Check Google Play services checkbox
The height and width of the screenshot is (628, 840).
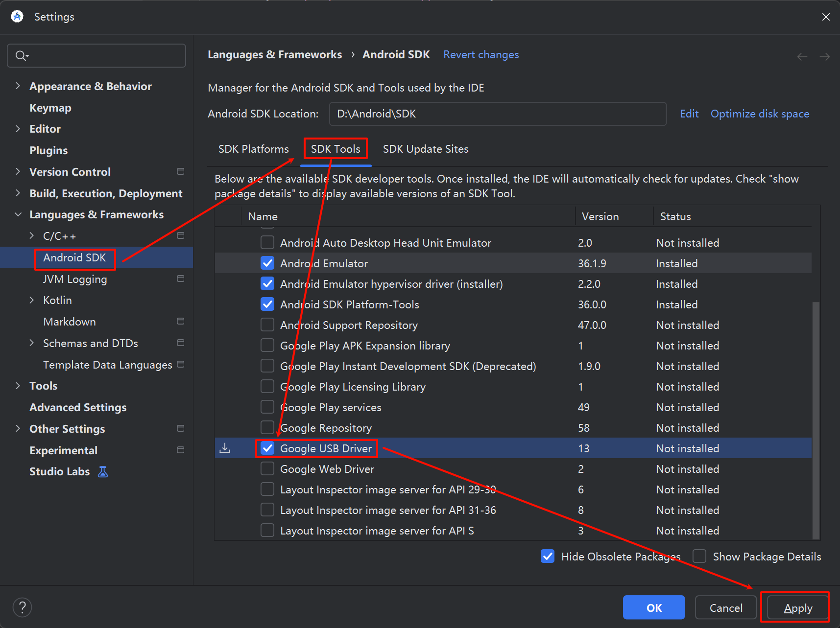[267, 407]
